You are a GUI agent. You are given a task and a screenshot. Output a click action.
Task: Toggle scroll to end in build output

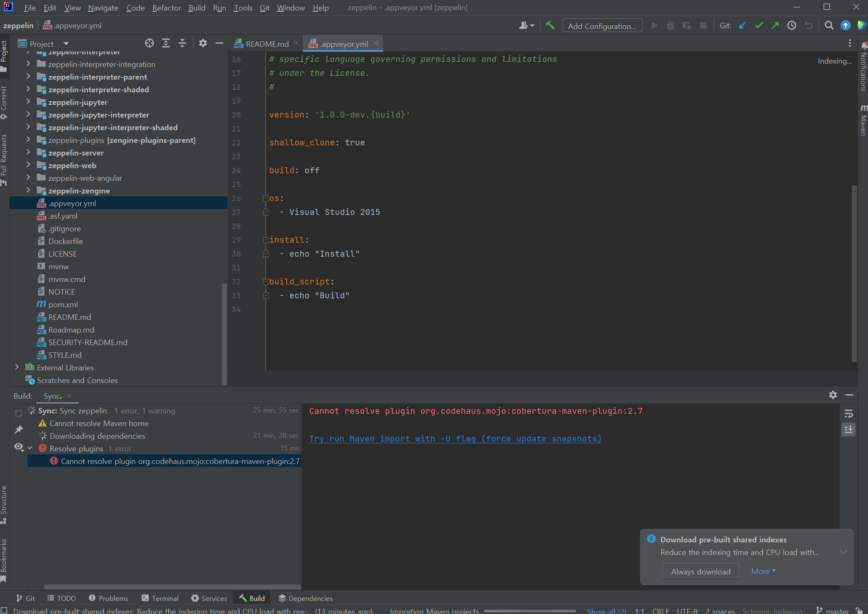tap(849, 430)
